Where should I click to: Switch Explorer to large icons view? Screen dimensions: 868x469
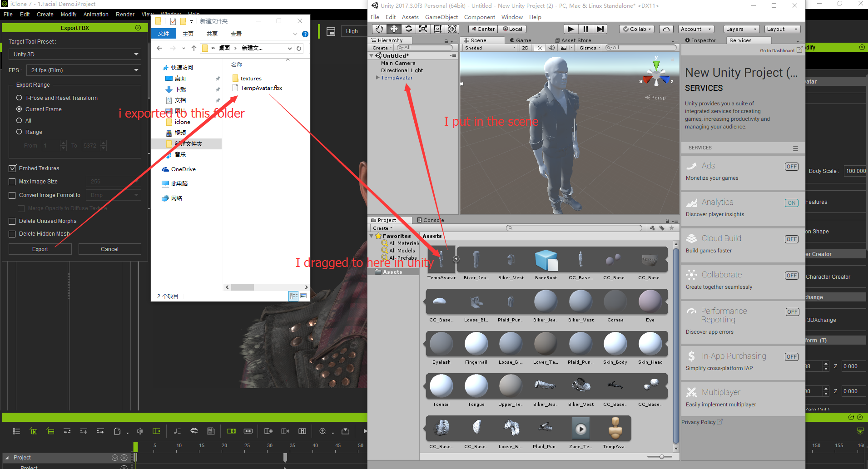coord(303,296)
